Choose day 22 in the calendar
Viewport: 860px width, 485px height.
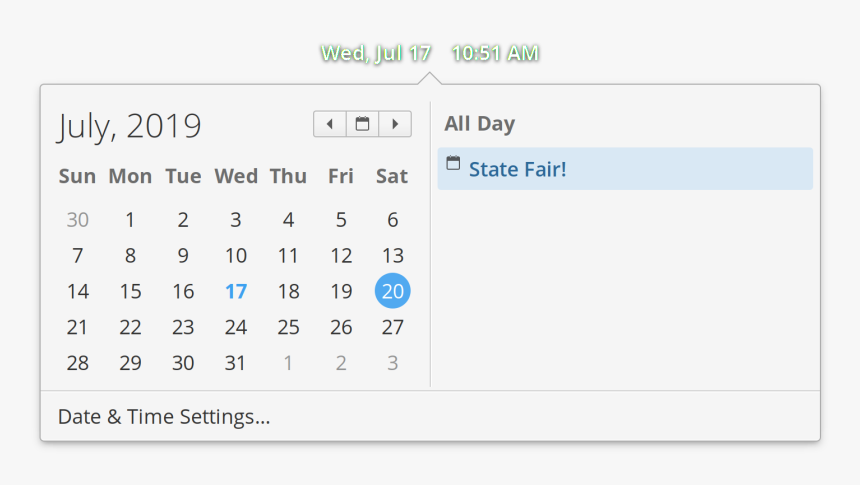[x=130, y=327]
